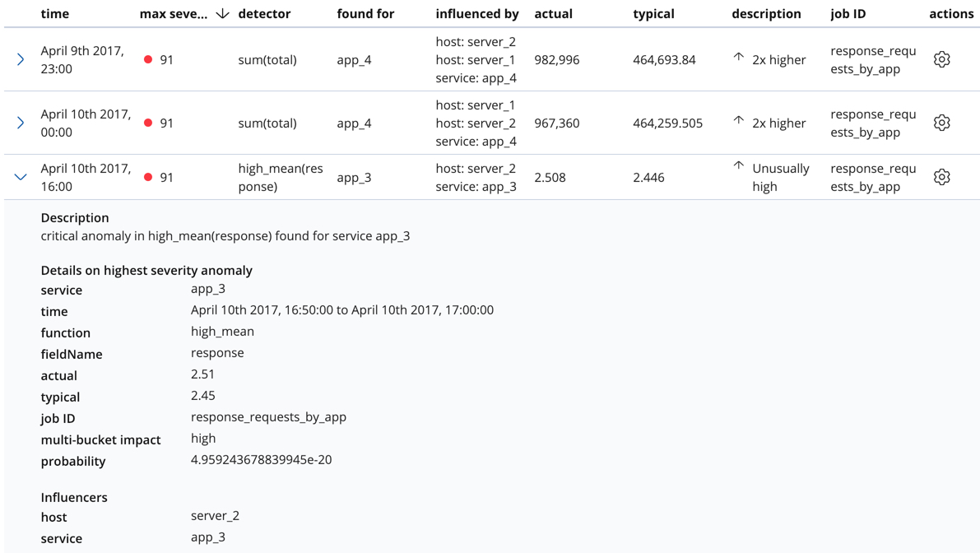
Task: Click the typical column header
Action: pyautogui.click(x=653, y=14)
